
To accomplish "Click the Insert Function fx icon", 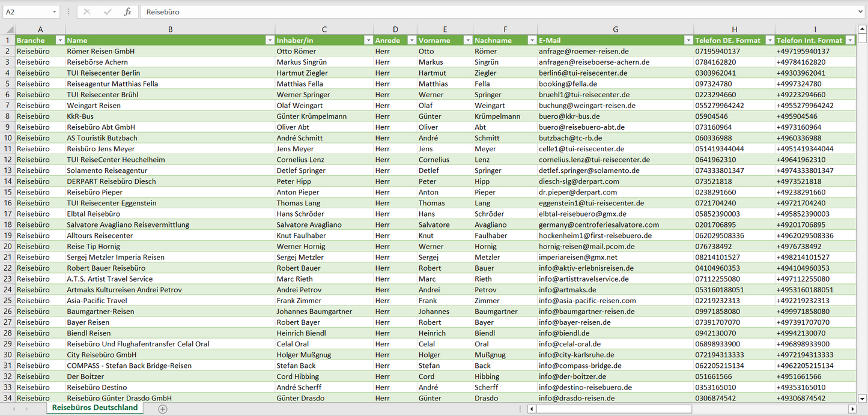I will [x=127, y=12].
